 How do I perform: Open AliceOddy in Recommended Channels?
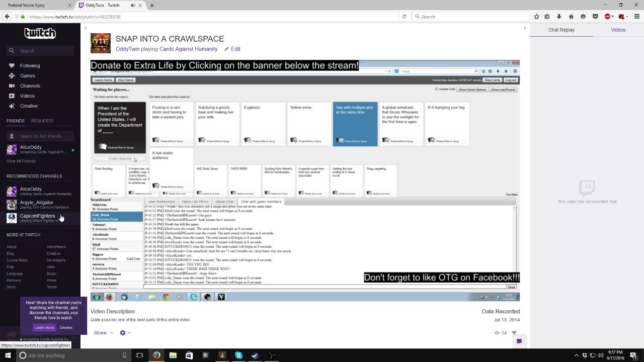[40, 191]
